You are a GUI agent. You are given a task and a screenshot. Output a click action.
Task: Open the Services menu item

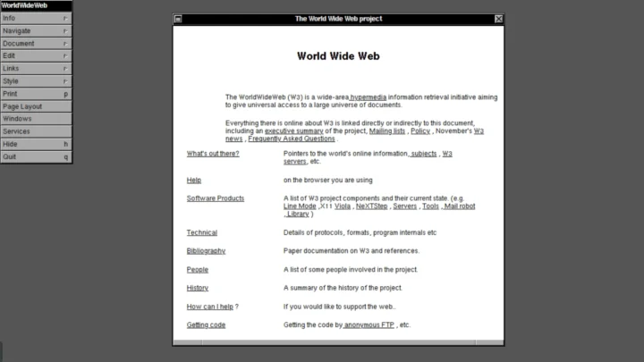(36, 131)
